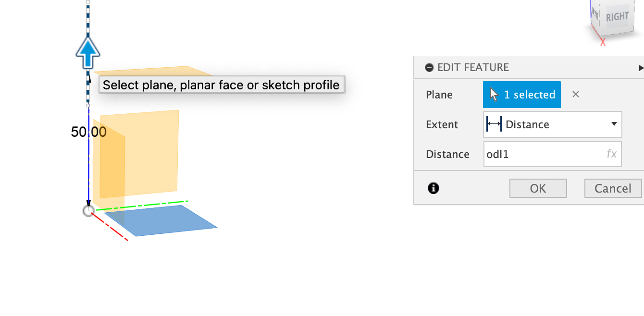Open the info icon in dialog footer
Viewport: 644px width, 316px height.
click(x=433, y=188)
